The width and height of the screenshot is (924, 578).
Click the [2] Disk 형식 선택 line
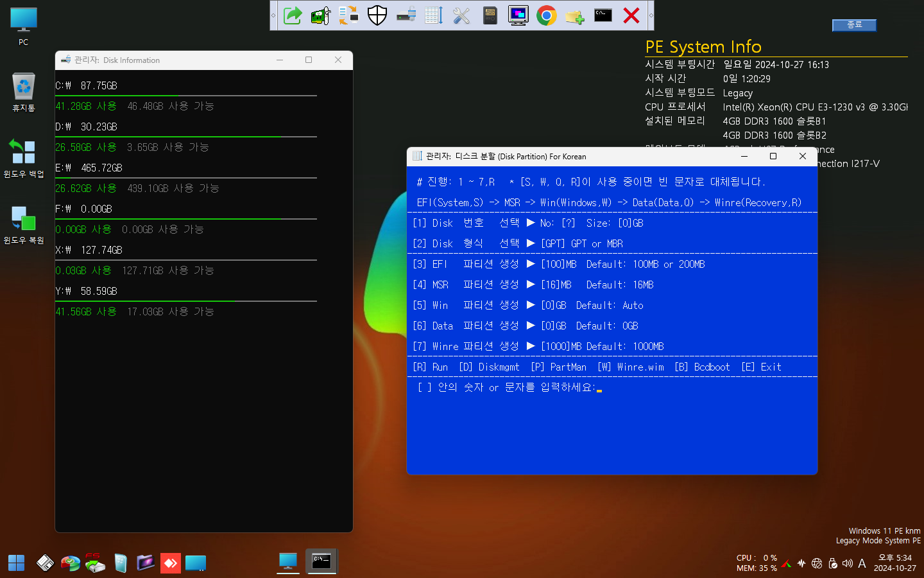tap(518, 243)
